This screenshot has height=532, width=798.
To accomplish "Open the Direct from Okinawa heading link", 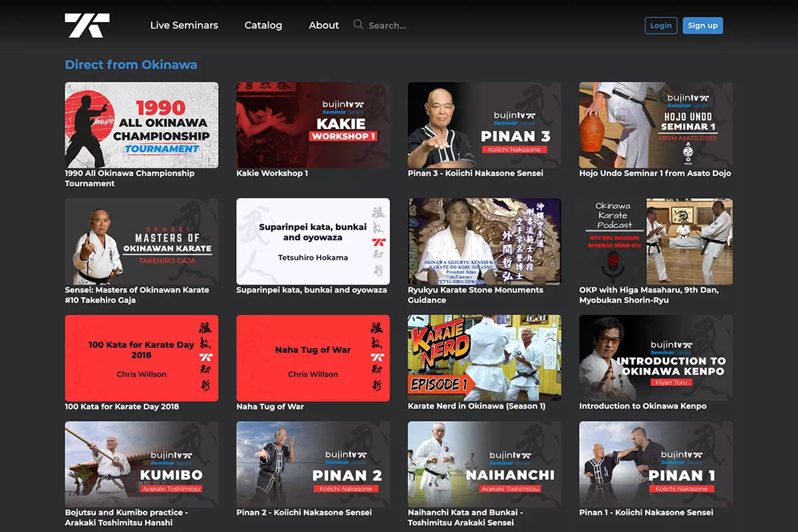I will point(131,65).
